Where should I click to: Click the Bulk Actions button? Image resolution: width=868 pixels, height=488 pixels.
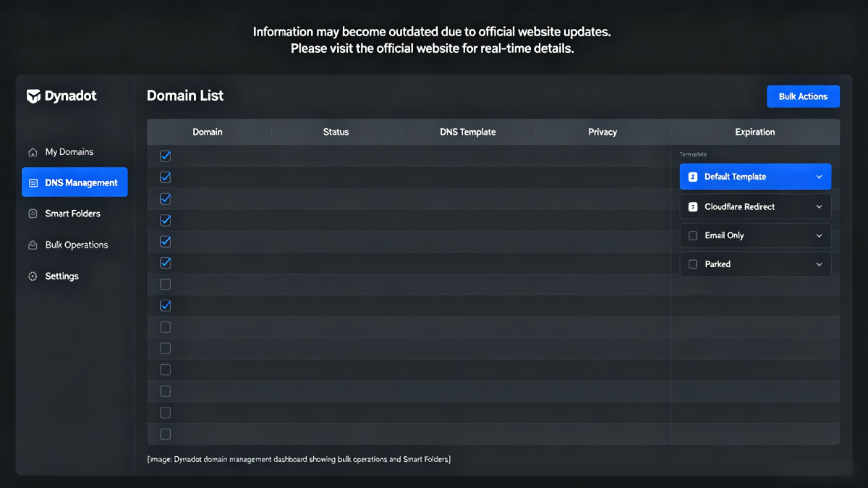pos(803,96)
